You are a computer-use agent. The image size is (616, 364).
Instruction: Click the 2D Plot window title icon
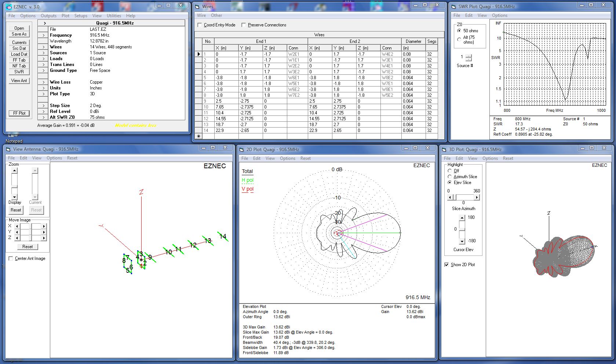[x=241, y=150]
